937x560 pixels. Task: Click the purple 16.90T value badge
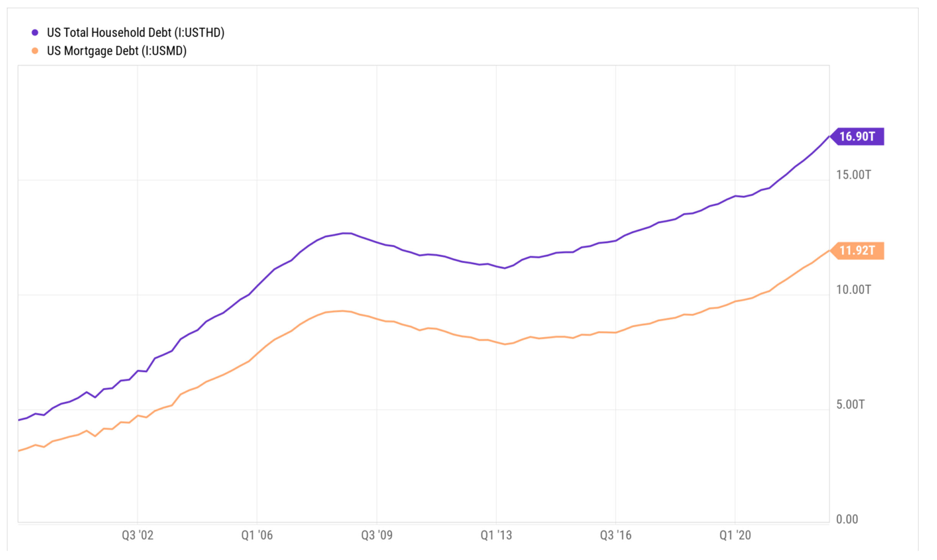pyautogui.click(x=858, y=136)
